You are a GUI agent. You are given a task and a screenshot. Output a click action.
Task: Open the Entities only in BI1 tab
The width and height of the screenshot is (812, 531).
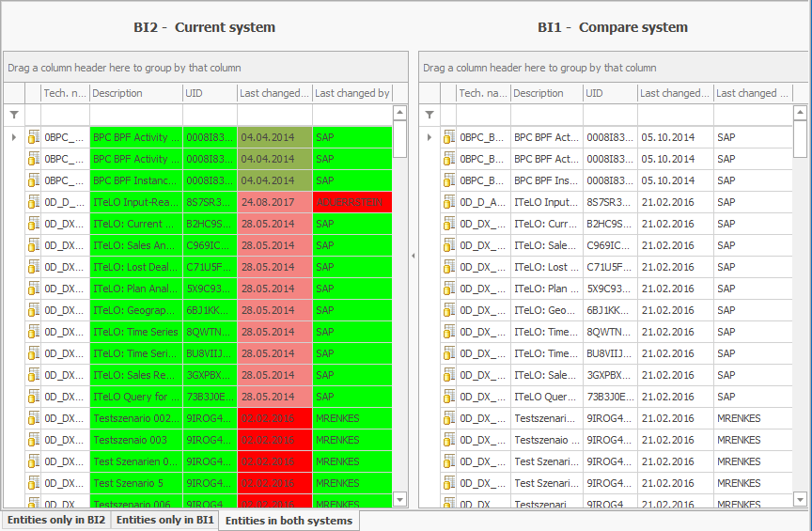pyautogui.click(x=165, y=520)
